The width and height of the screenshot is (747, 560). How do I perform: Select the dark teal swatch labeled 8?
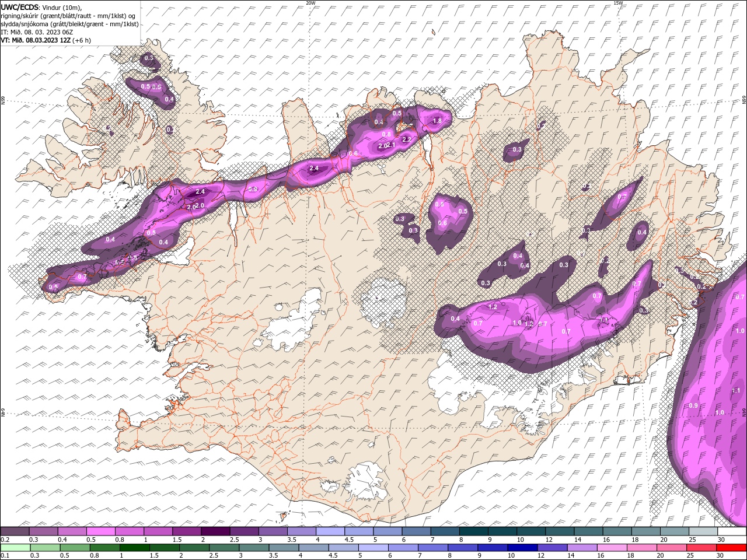[x=473, y=531]
